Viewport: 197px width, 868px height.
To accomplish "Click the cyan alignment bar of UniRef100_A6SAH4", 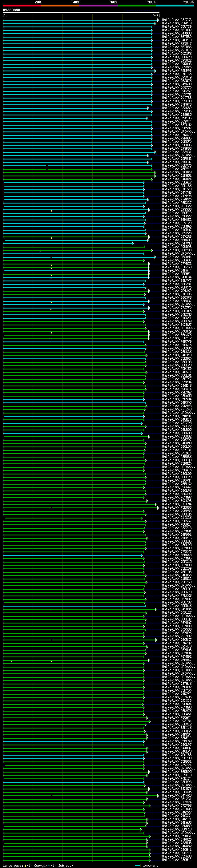I will (x=80, y=257).
